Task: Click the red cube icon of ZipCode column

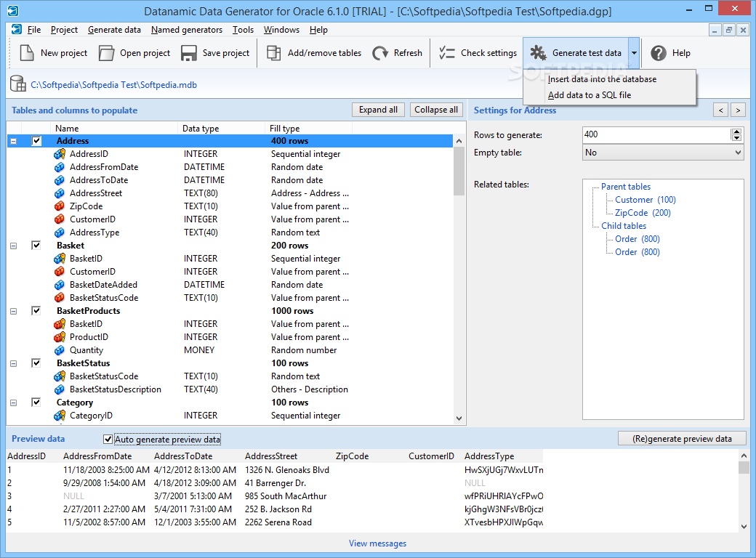Action: pyautogui.click(x=60, y=206)
